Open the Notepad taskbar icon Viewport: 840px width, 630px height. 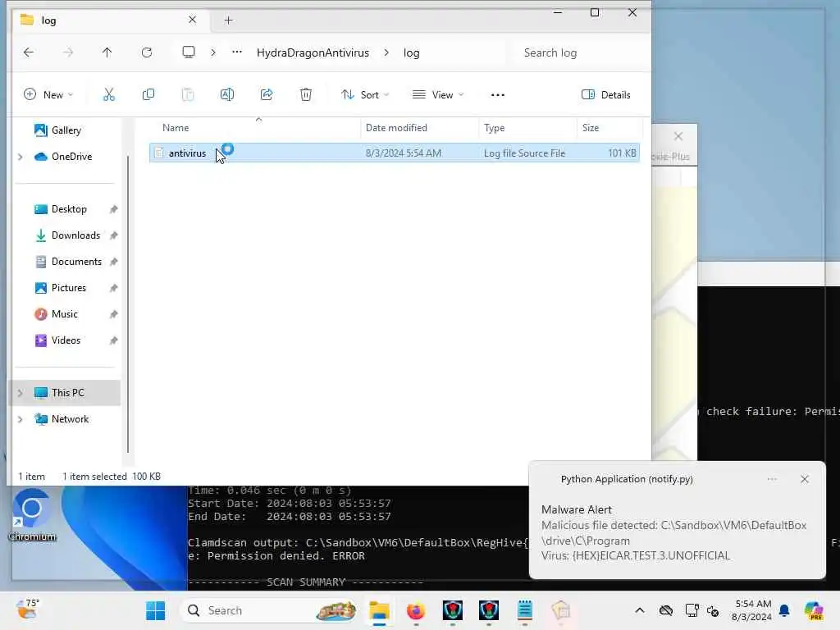[525, 610]
